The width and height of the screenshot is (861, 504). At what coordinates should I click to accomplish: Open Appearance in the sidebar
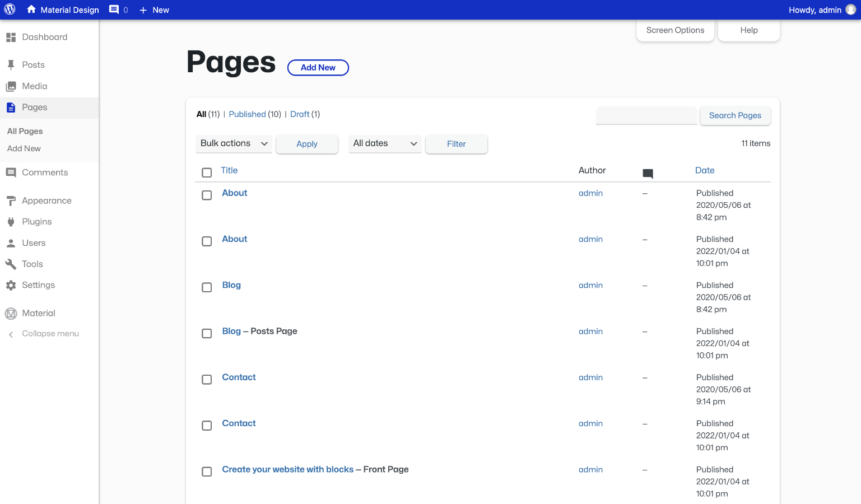point(46,200)
